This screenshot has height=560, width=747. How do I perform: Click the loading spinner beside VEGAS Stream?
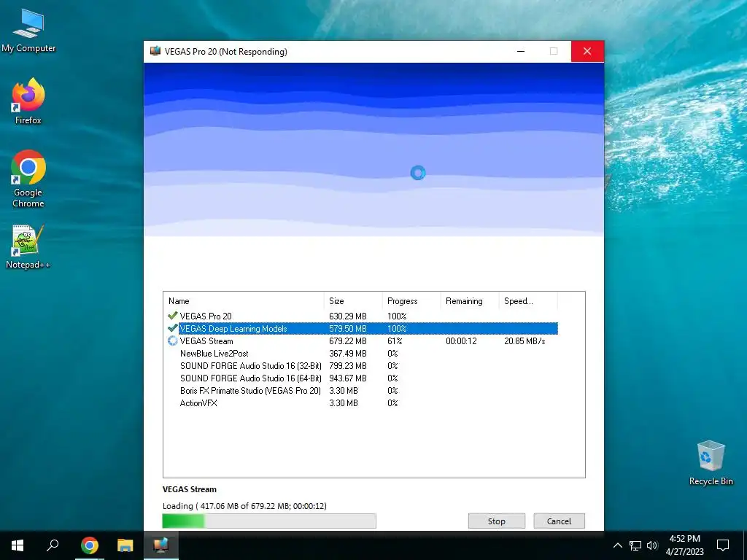click(x=172, y=341)
